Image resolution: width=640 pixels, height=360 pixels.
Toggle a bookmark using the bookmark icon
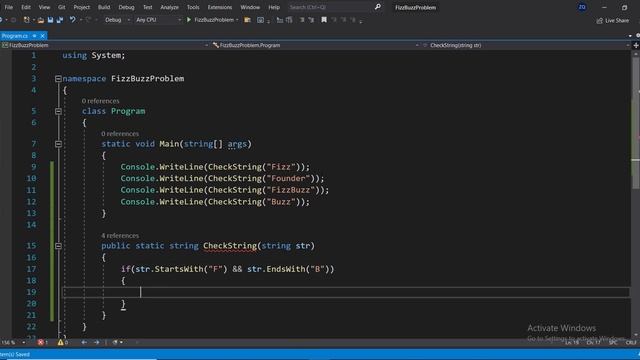tap(324, 20)
